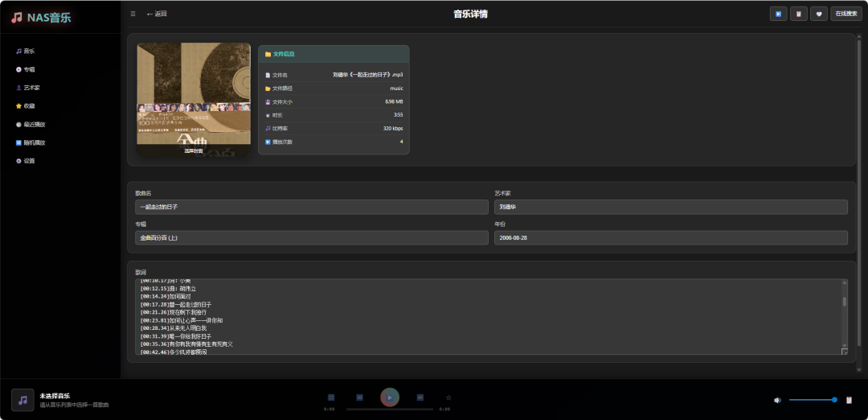The image size is (868, 420).
Task: Skip to the next track in player bar
Action: coord(420,397)
